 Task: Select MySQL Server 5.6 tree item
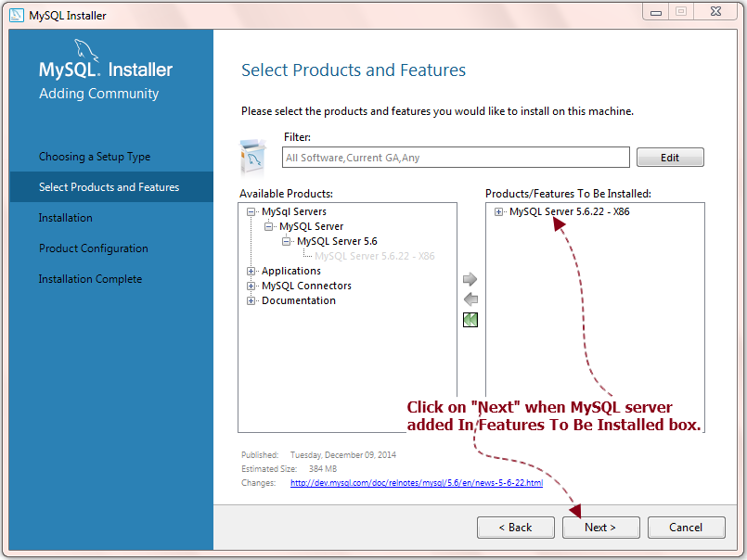click(337, 241)
